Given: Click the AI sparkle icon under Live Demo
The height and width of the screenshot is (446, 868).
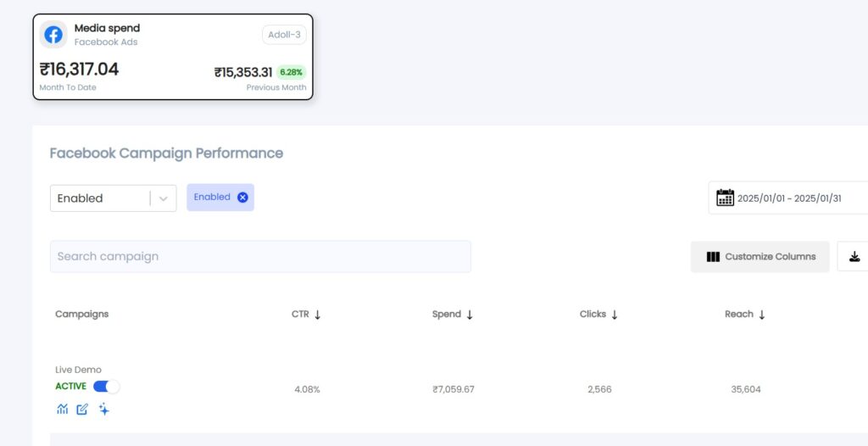Looking at the screenshot, I should click(x=103, y=410).
